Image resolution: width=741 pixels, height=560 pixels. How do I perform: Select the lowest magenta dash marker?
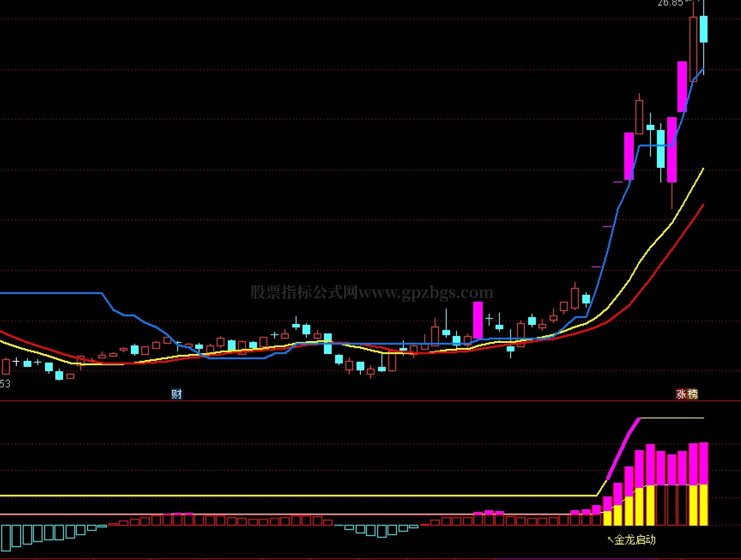point(596,267)
